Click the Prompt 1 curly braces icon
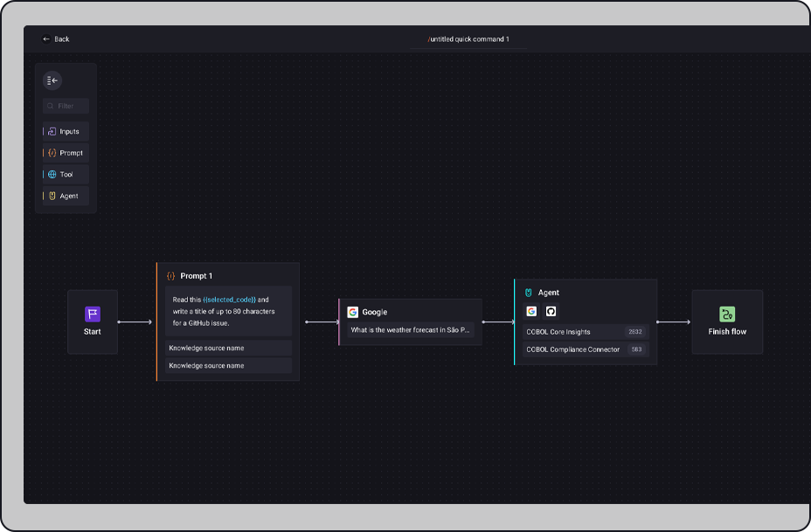The width and height of the screenshot is (811, 532). coord(171,276)
